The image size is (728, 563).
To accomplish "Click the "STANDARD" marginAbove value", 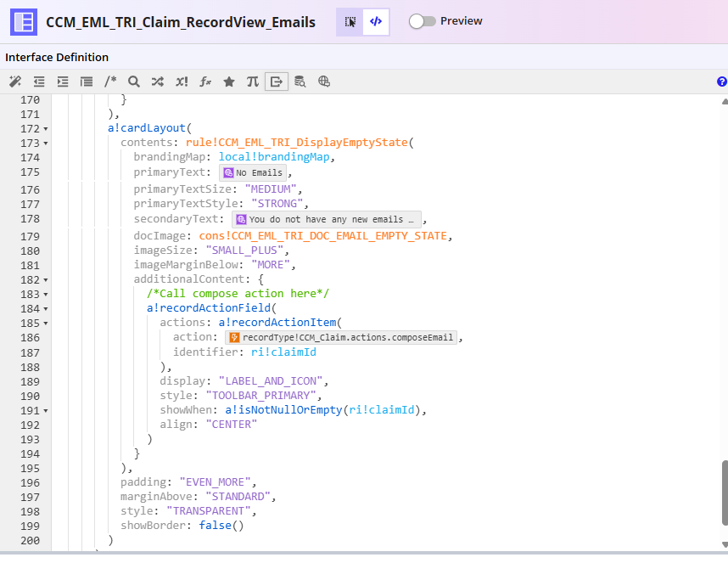I will click(238, 496).
